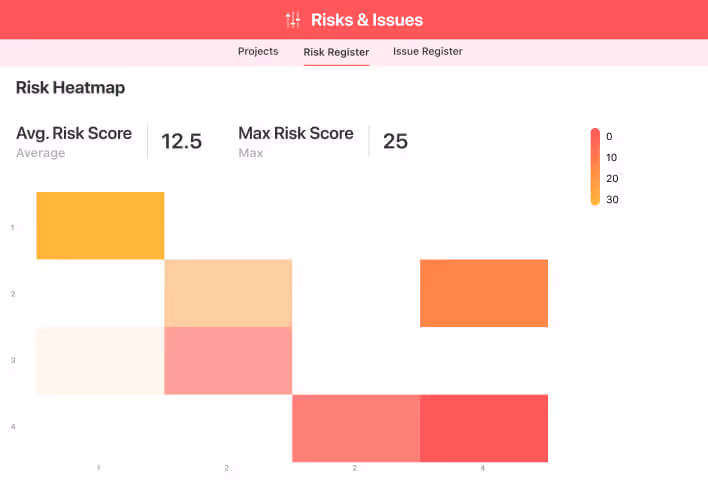
Task: Select the yellow-orange heatmap cell in row 1
Action: 100,225
